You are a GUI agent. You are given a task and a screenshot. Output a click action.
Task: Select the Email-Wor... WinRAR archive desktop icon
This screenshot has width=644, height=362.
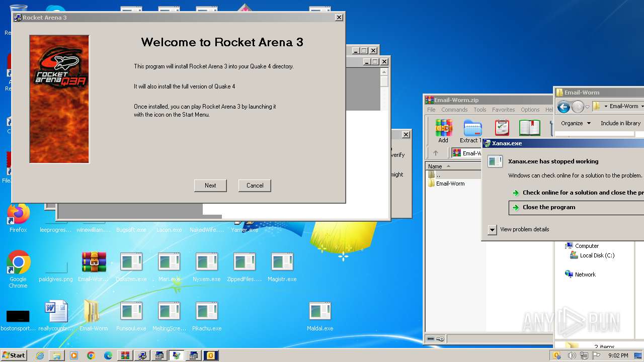(x=94, y=267)
